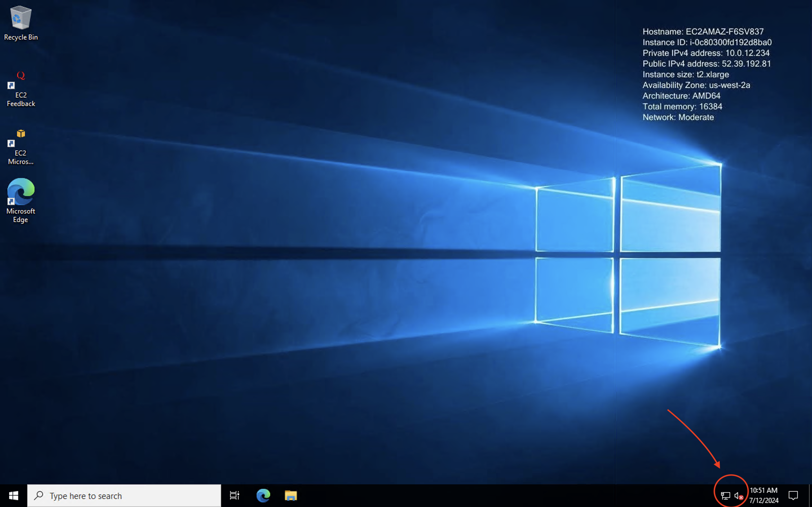Toggle Show Desktop using the taskbar's right edge
Screen dimensions: 812x507
coord(811,496)
